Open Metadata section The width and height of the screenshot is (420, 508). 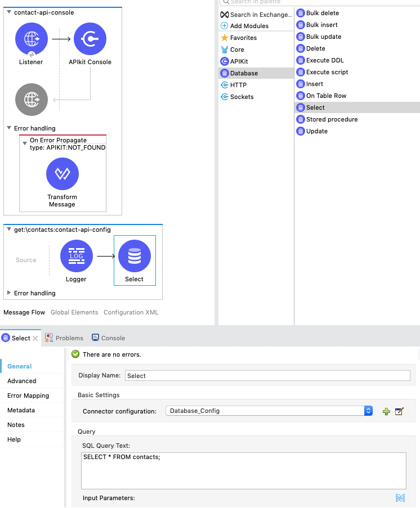(x=21, y=410)
